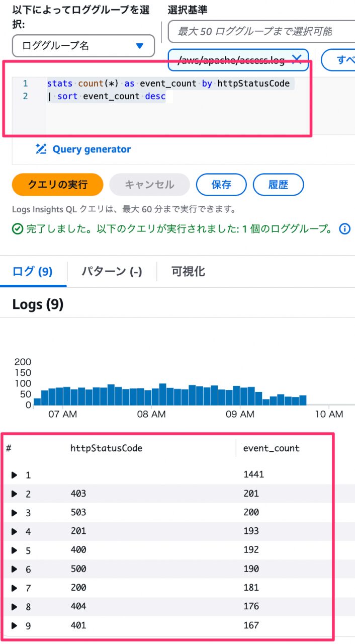
Task: Expand result row 2 with status 403
Action: coord(15,494)
